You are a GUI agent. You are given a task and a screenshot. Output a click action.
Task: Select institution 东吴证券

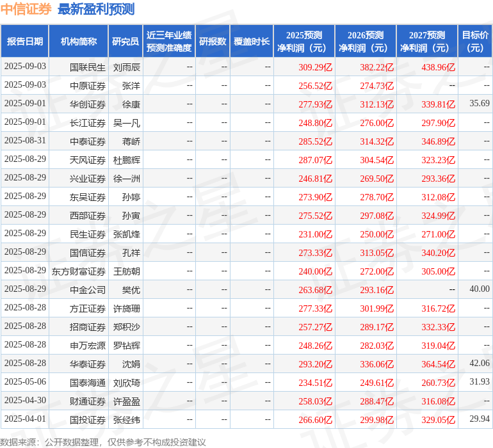click(88, 197)
